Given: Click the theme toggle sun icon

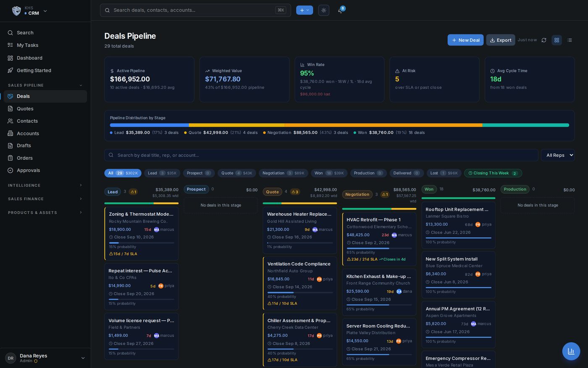Looking at the screenshot, I should point(324,10).
